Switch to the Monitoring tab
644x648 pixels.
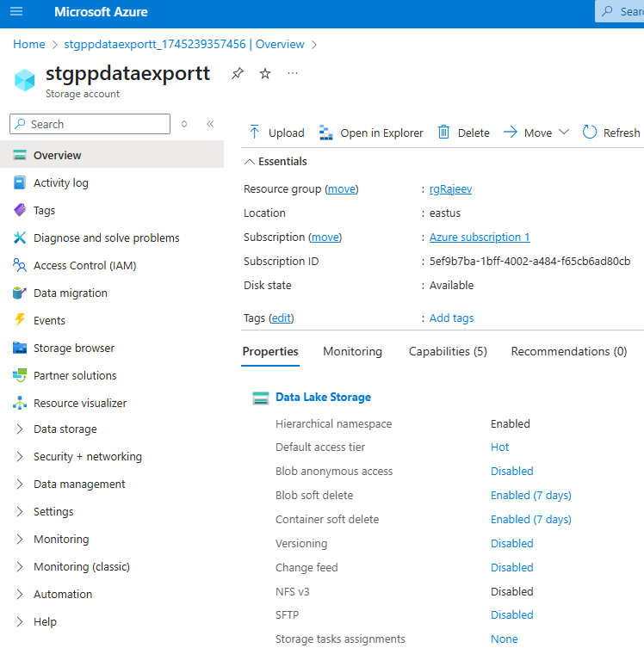click(352, 351)
